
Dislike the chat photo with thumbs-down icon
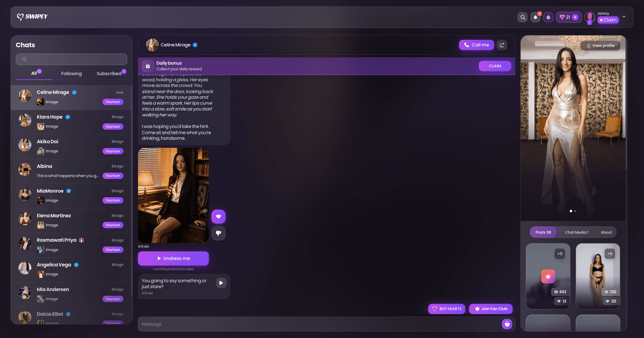tap(218, 233)
